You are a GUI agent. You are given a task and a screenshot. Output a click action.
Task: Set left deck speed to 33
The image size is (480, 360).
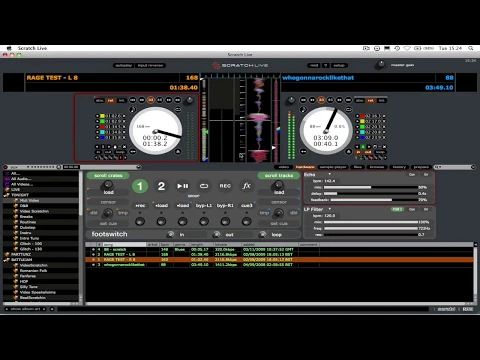pos(151,100)
